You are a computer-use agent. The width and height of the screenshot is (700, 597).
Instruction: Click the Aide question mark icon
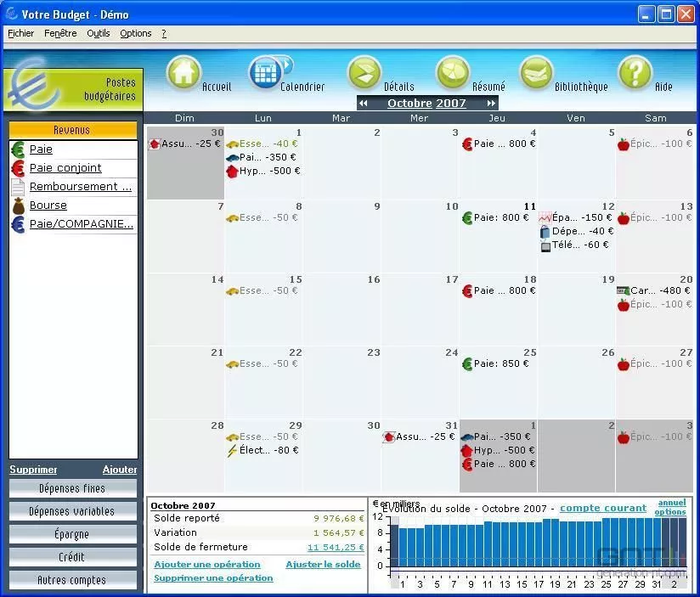(634, 74)
